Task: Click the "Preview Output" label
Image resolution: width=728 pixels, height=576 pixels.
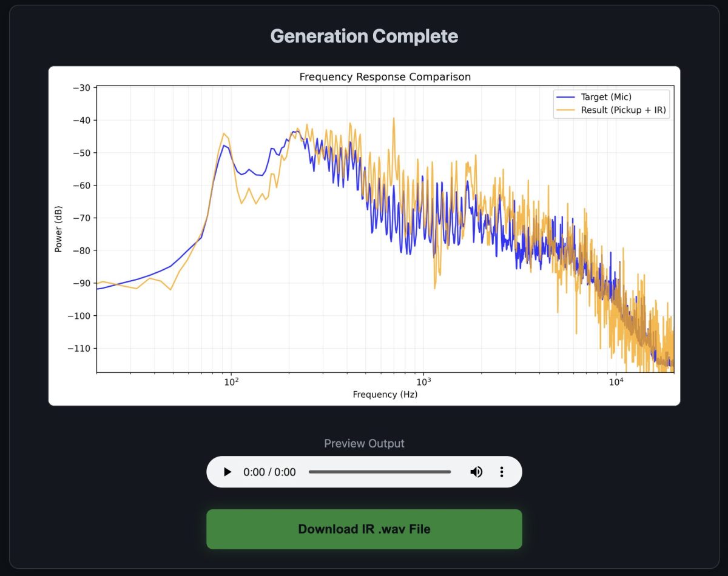Action: point(364,443)
